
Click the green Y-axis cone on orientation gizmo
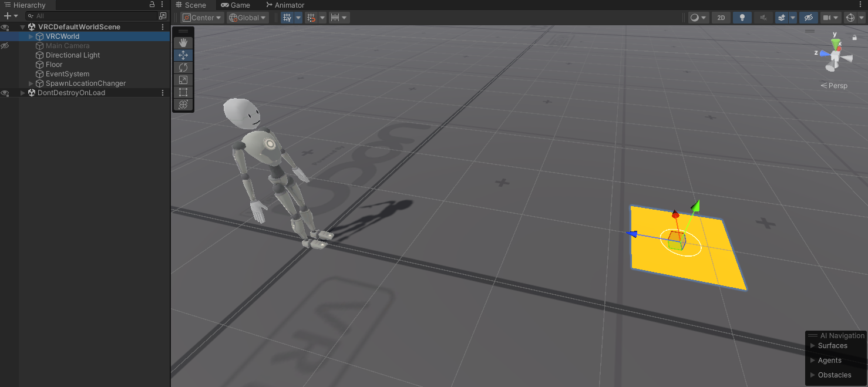[835, 43]
